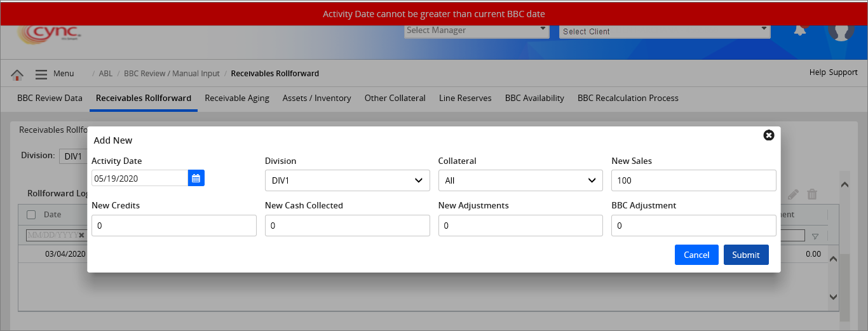
Task: Open the Select Manager dropdown
Action: tap(477, 30)
